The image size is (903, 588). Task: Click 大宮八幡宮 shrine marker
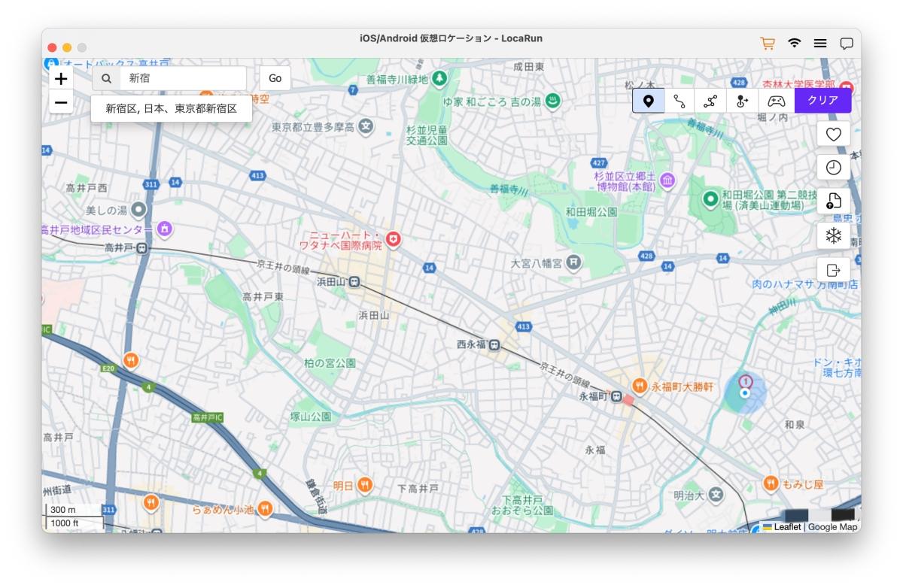click(574, 262)
